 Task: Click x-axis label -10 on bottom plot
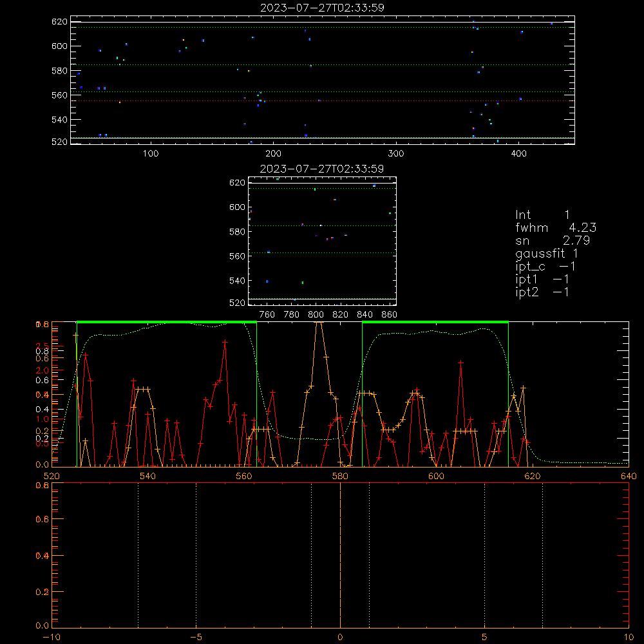(x=52, y=637)
